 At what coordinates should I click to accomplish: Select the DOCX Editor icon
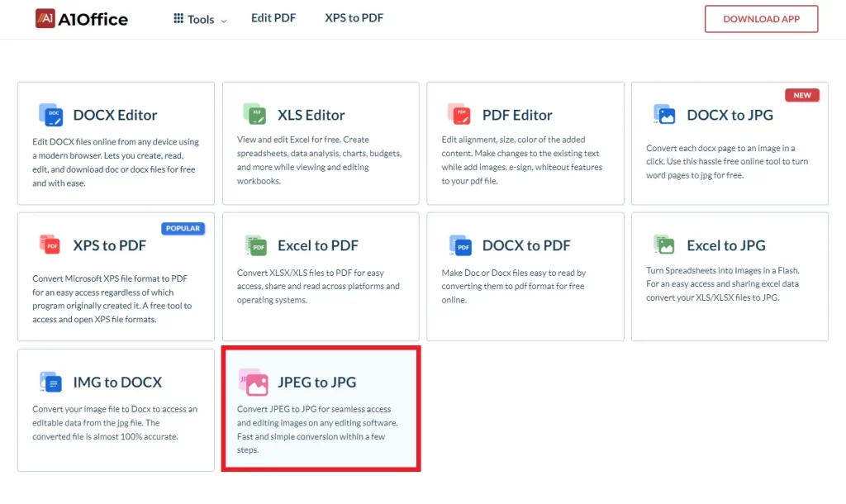click(x=50, y=114)
